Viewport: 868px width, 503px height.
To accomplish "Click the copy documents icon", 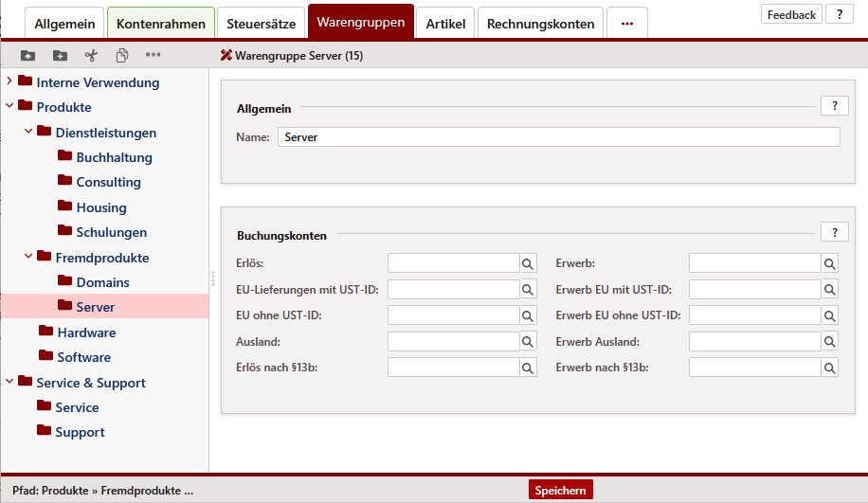I will click(x=122, y=56).
